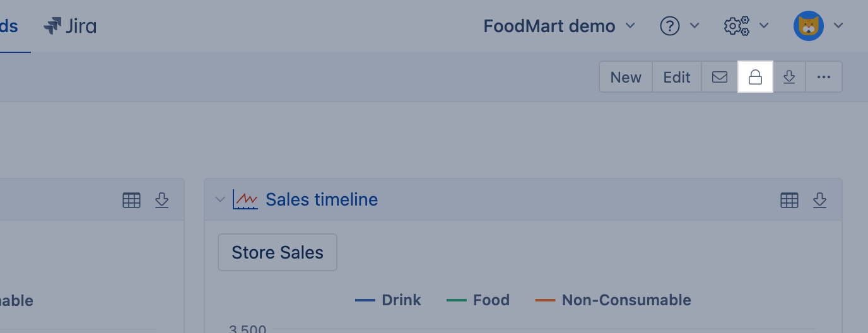
Task: Open the settings gears menu
Action: [x=737, y=26]
